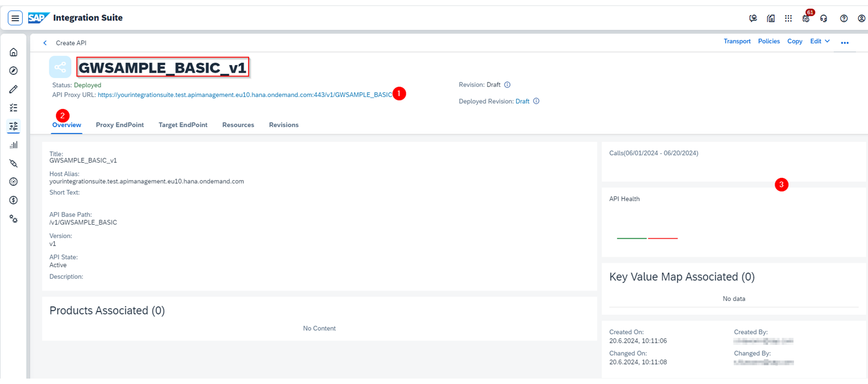This screenshot has width=868, height=384.
Task: Click the API share icon beside title
Action: tap(60, 67)
